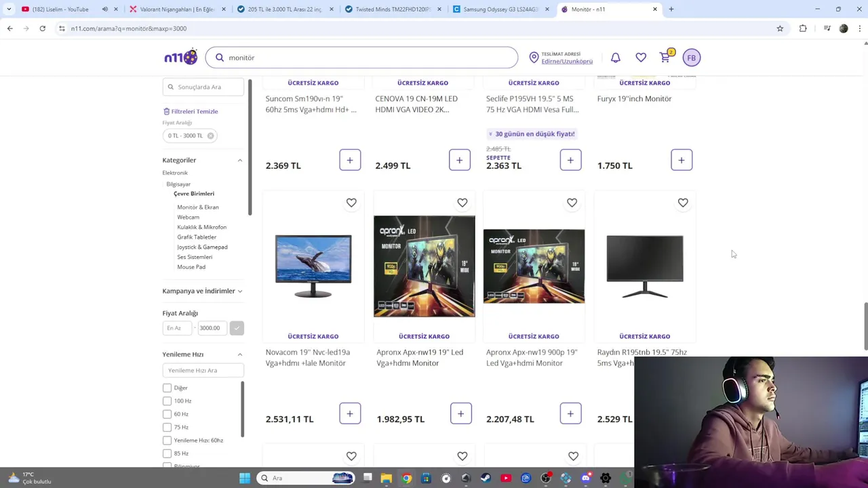Mute the YouTube tab audio icon
Screen dimensions: 868x488
tap(105, 9)
